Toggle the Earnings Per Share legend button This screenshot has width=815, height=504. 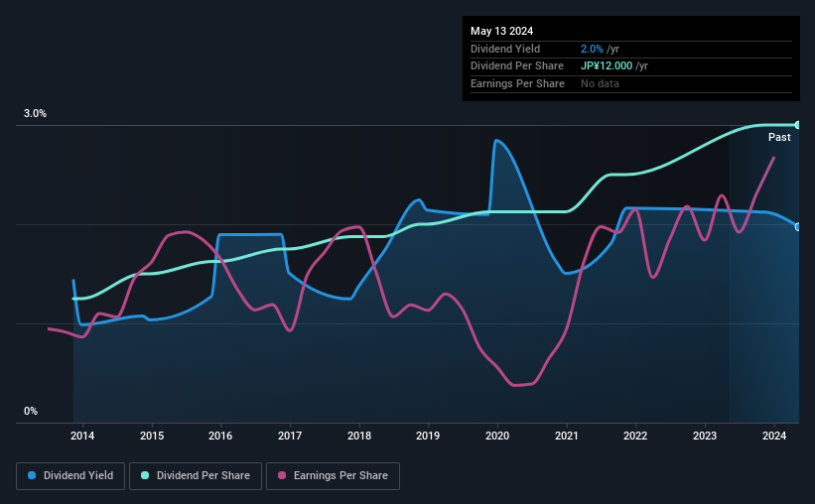click(333, 476)
